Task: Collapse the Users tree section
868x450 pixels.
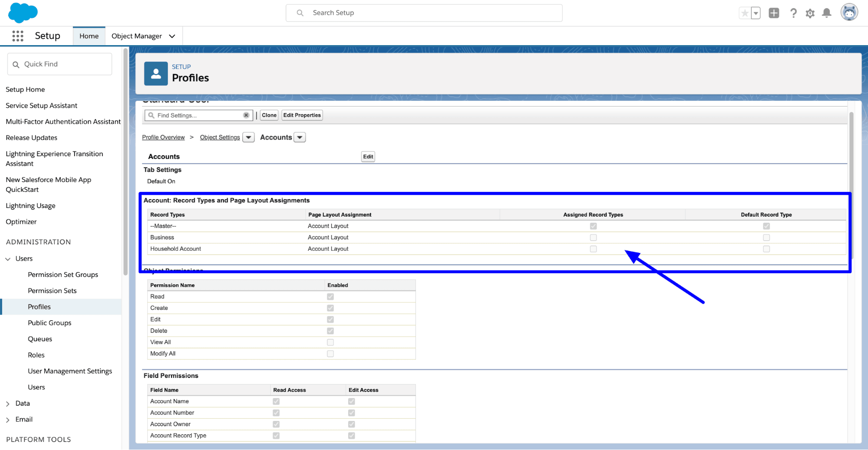Action: click(x=8, y=259)
